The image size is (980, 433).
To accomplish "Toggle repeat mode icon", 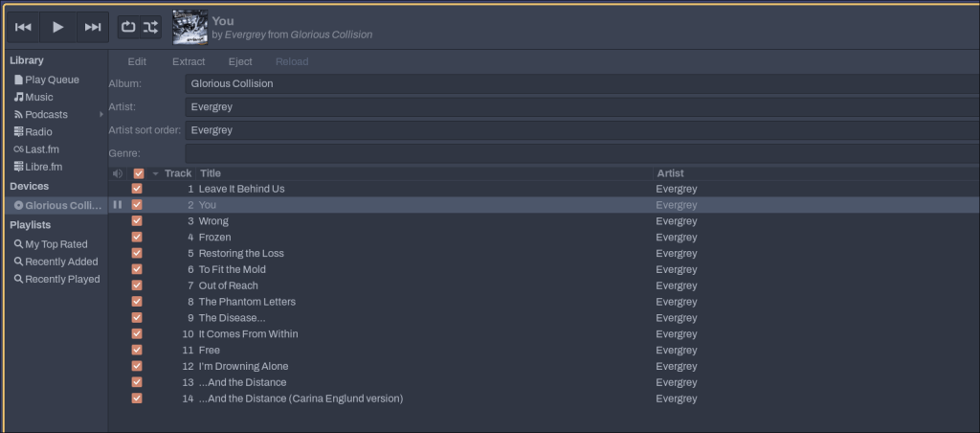I will click(128, 27).
